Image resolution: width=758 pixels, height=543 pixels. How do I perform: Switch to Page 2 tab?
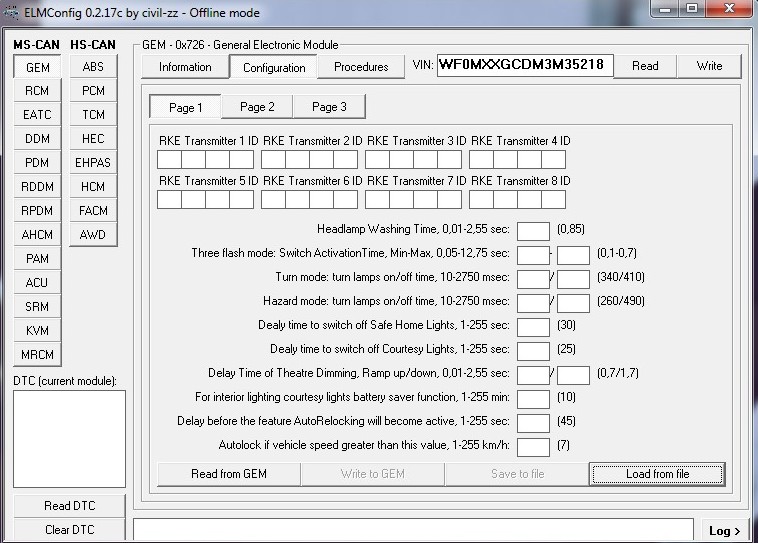[257, 107]
